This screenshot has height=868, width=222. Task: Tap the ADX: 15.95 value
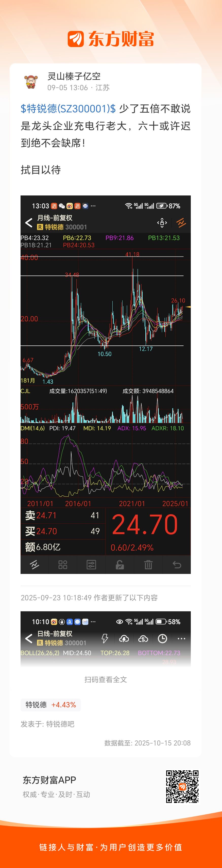131,428
